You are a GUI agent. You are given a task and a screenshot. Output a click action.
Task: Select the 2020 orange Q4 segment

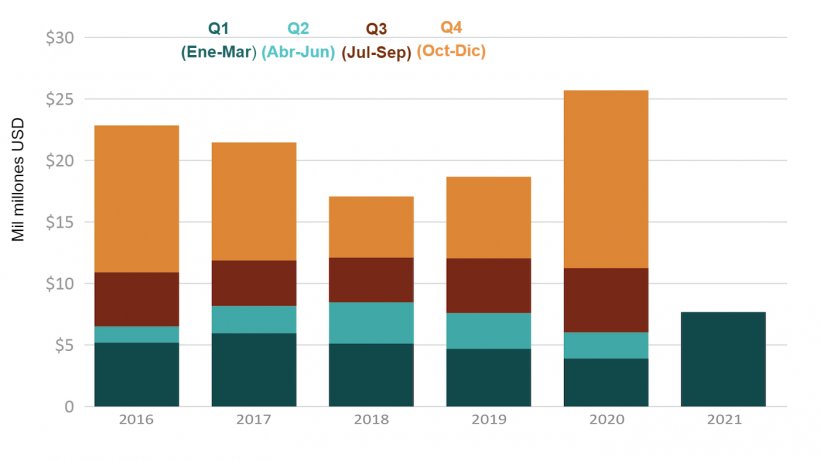(x=606, y=179)
